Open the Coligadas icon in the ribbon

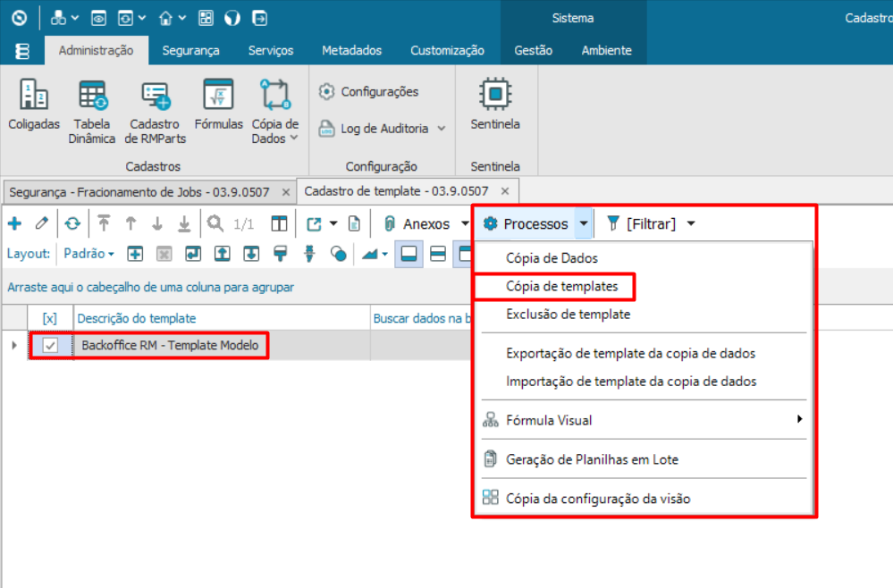(x=34, y=95)
